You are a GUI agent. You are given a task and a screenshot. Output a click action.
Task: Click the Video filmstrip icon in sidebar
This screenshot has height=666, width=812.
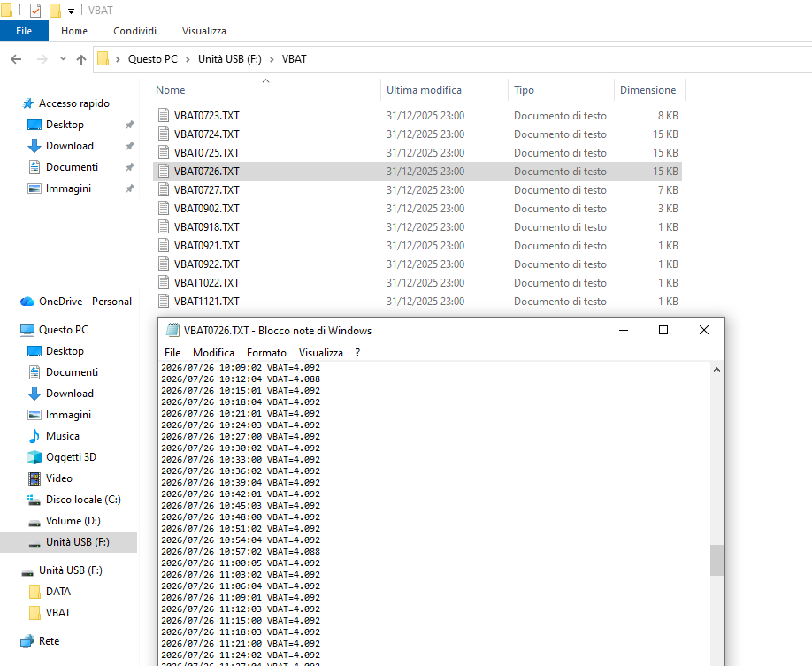point(34,478)
